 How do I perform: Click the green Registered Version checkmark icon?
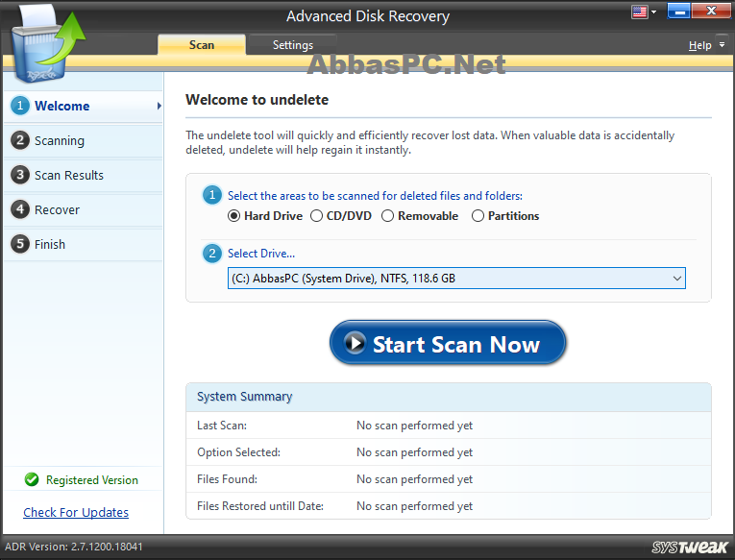(32, 479)
